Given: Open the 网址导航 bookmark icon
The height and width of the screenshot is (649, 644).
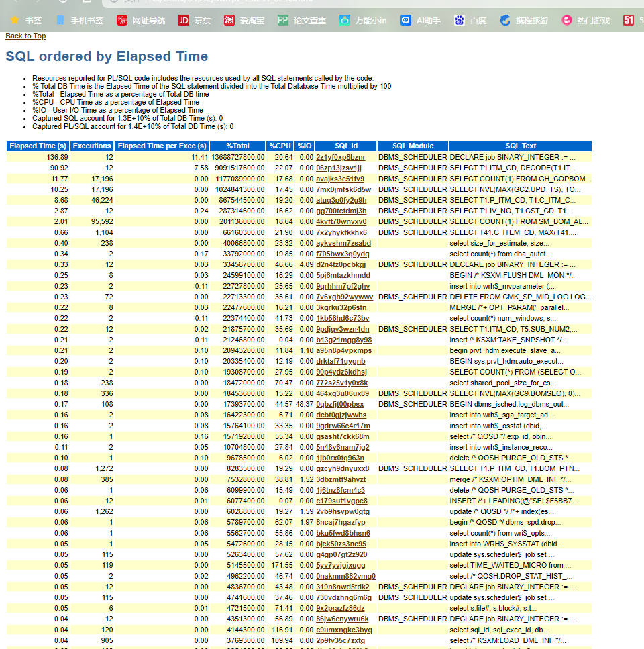Looking at the screenshot, I should 122,20.
